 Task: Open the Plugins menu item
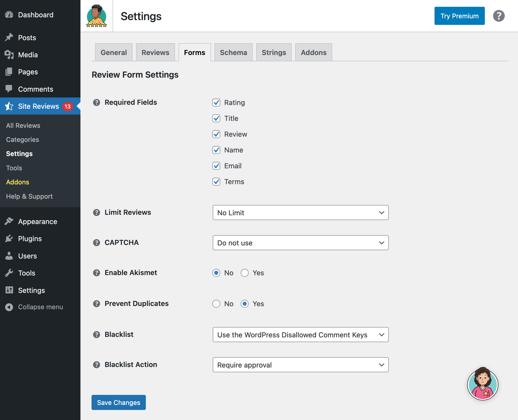tap(40, 238)
